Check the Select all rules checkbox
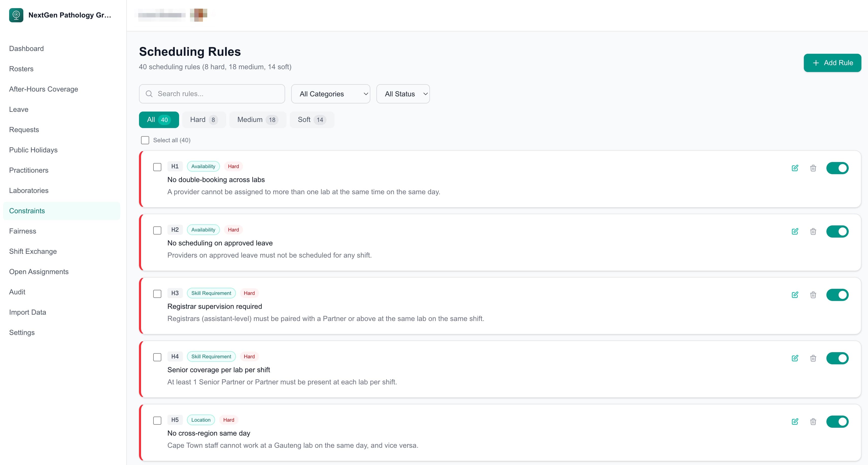Image resolution: width=868 pixels, height=465 pixels. [x=145, y=140]
